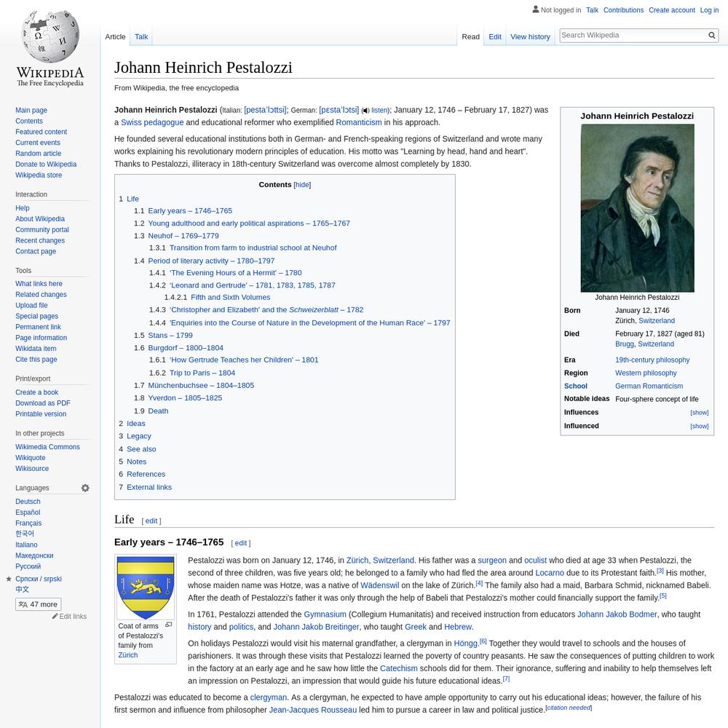Open the Contributions link
This screenshot has height=728, width=728.
click(624, 10)
